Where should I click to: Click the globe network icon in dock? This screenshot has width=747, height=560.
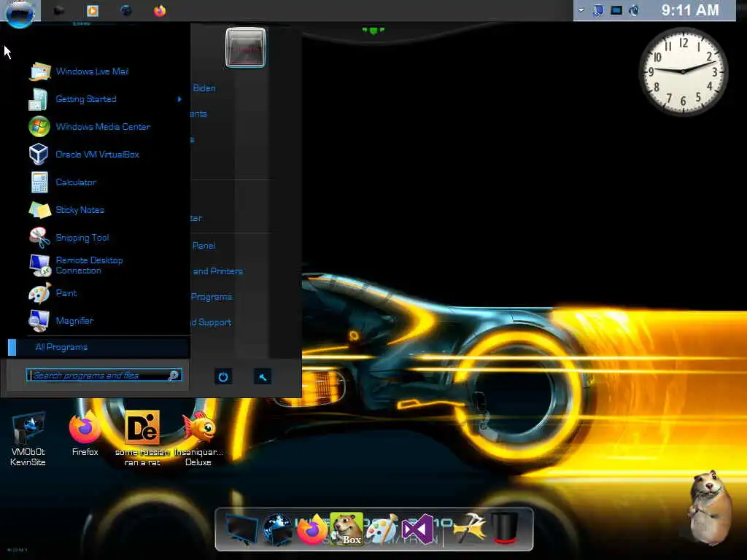[x=278, y=529]
